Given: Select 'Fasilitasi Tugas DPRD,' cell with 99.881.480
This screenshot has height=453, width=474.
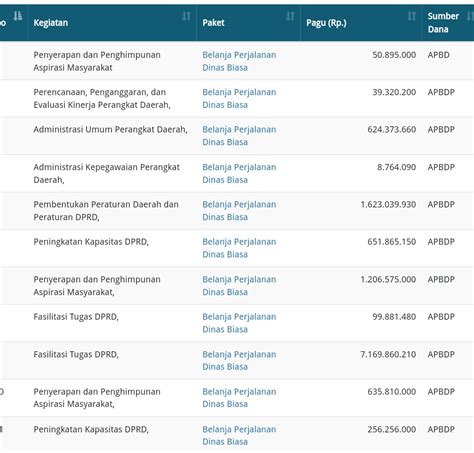Looking at the screenshot, I should click(112, 323).
